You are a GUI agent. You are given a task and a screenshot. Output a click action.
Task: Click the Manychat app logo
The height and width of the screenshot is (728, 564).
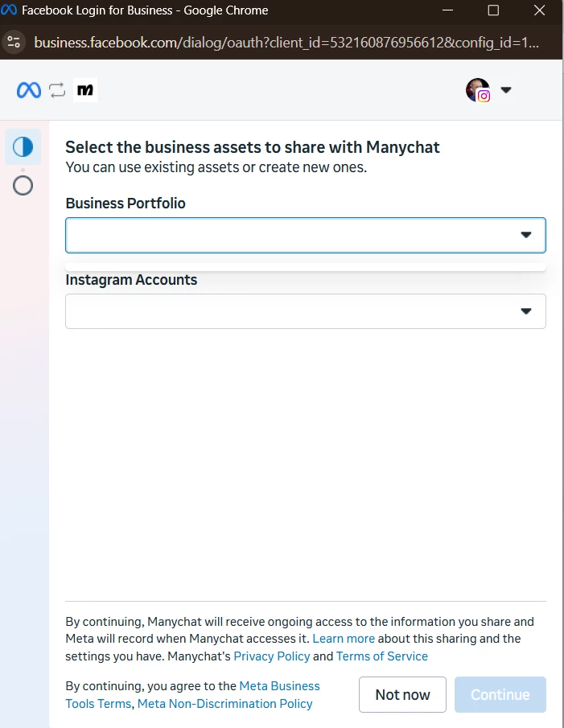[84, 90]
